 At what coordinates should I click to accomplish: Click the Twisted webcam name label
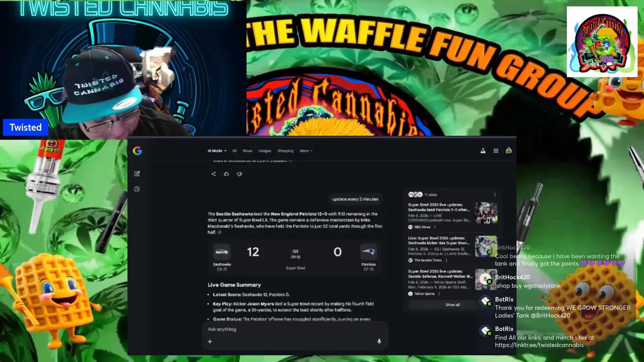coord(26,127)
